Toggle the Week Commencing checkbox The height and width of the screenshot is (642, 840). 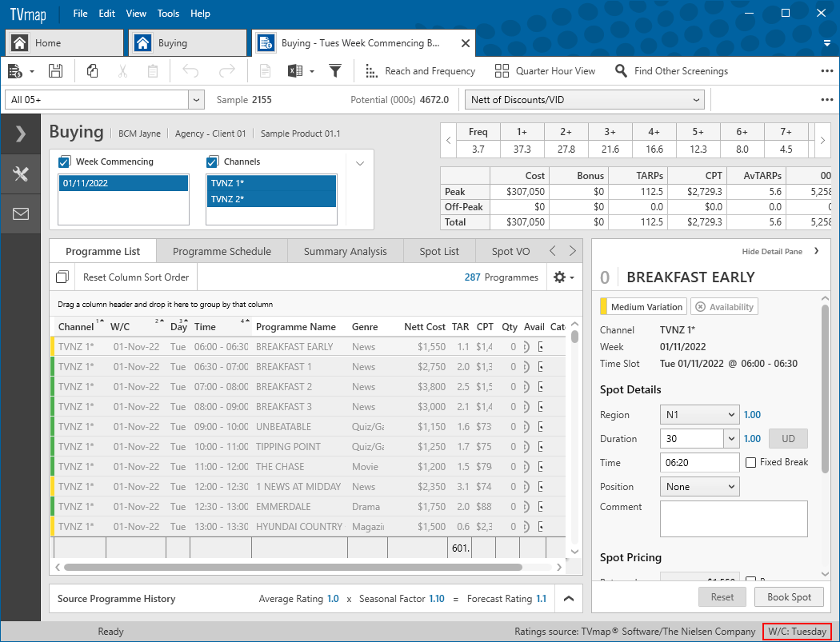(x=65, y=161)
